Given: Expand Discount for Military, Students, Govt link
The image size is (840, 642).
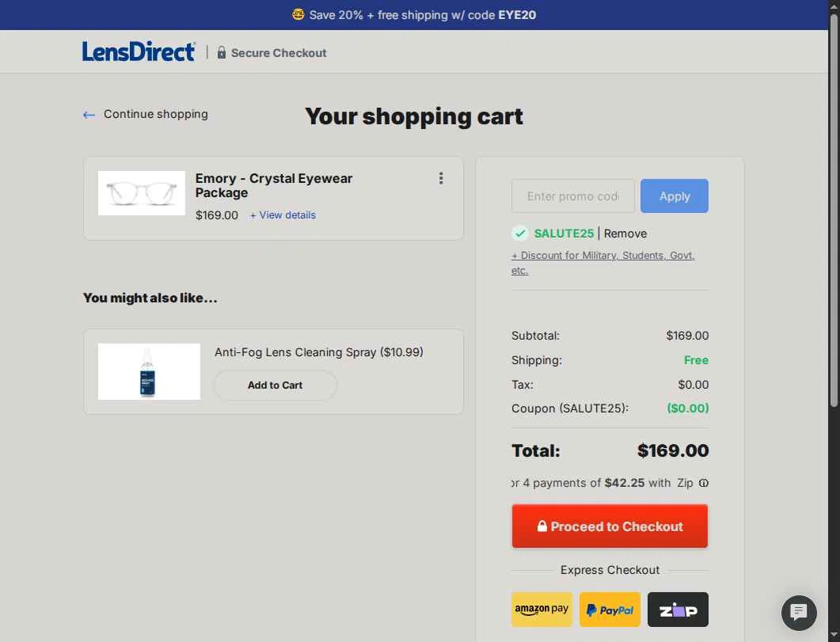Looking at the screenshot, I should pyautogui.click(x=602, y=263).
